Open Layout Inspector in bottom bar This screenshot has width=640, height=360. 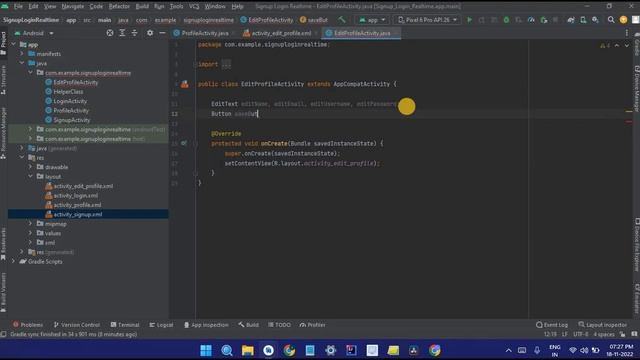(x=602, y=325)
